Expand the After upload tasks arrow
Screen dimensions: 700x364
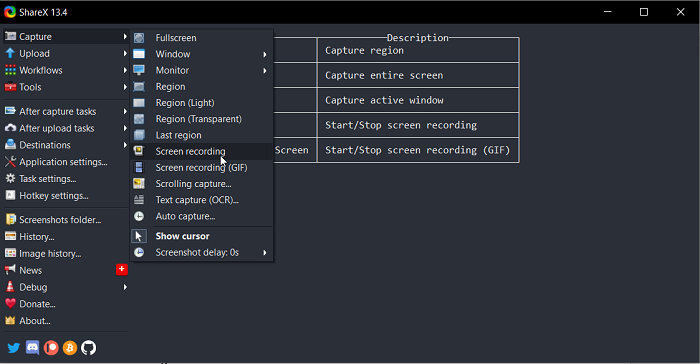tap(125, 128)
